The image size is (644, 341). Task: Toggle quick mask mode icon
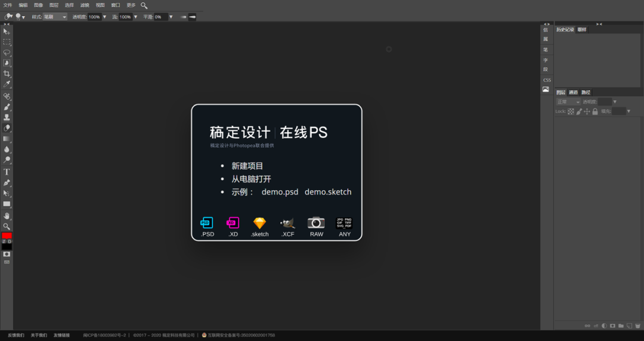pos(7,255)
